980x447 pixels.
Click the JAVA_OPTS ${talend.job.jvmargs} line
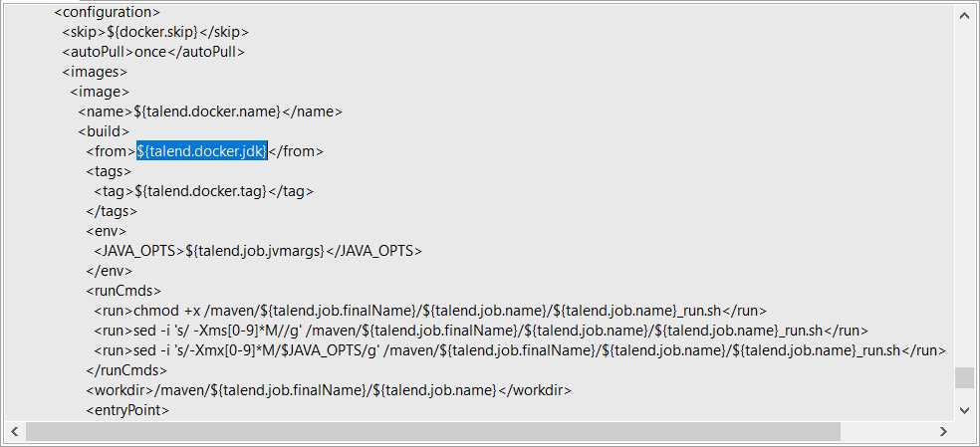pos(258,251)
